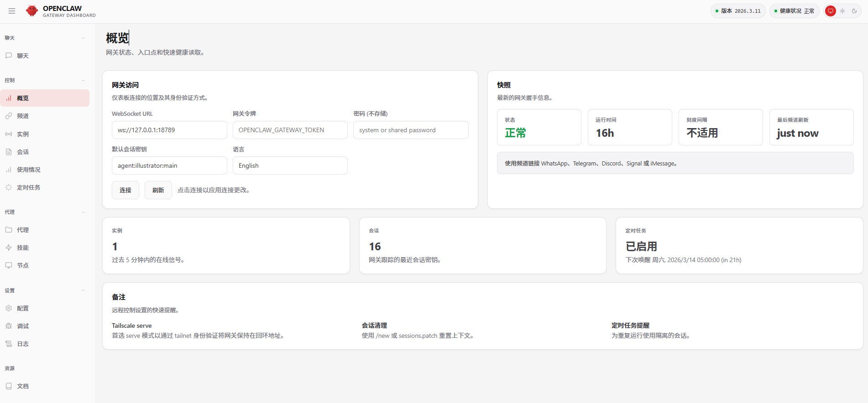The height and width of the screenshot is (403, 868).
Task: Focus the 密码 password input field
Action: click(x=411, y=130)
